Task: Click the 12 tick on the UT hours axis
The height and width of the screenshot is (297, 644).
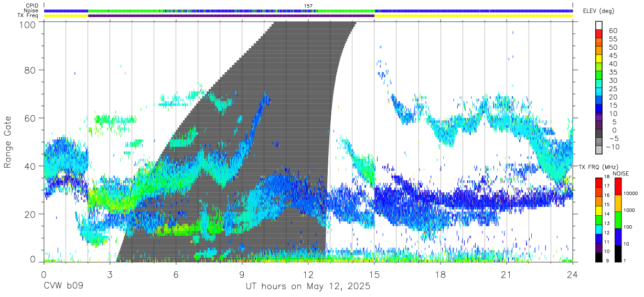Action: (x=308, y=274)
